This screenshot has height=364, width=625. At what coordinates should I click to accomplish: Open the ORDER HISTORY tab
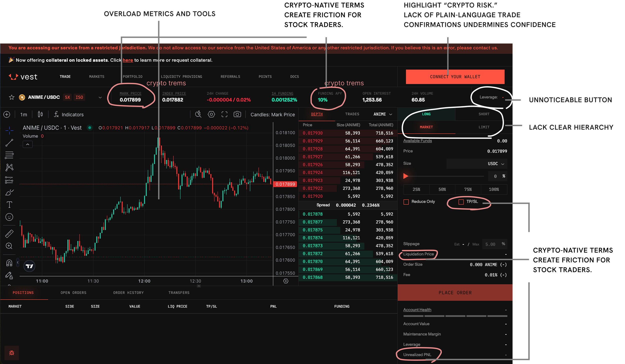pyautogui.click(x=128, y=293)
